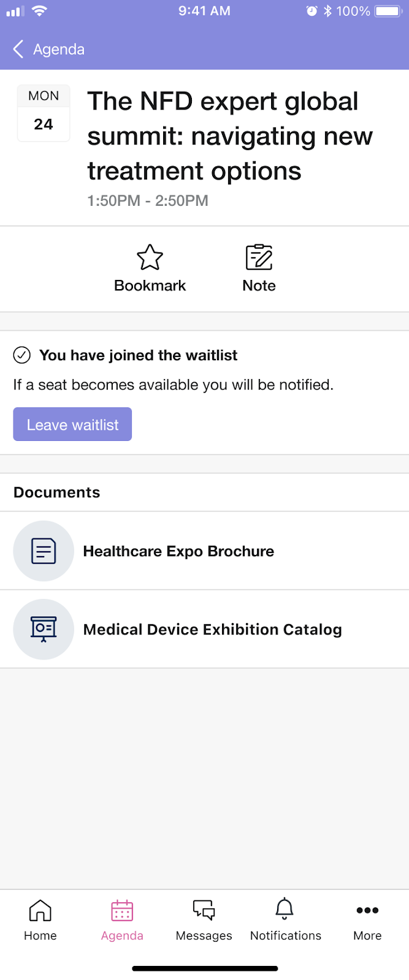Tap the Wi-Fi icon in status bar
The image size is (409, 980).
(x=40, y=10)
